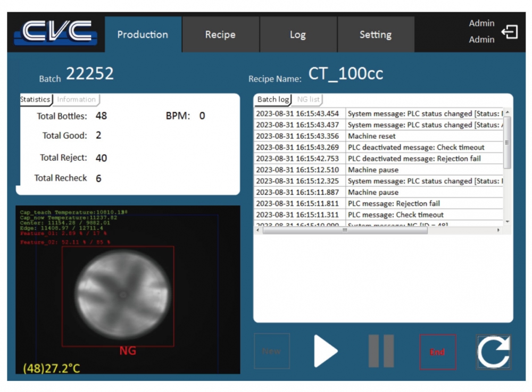This screenshot has width=532, height=392.
Task: Click the log scrollbar down arrow
Action: (508, 221)
